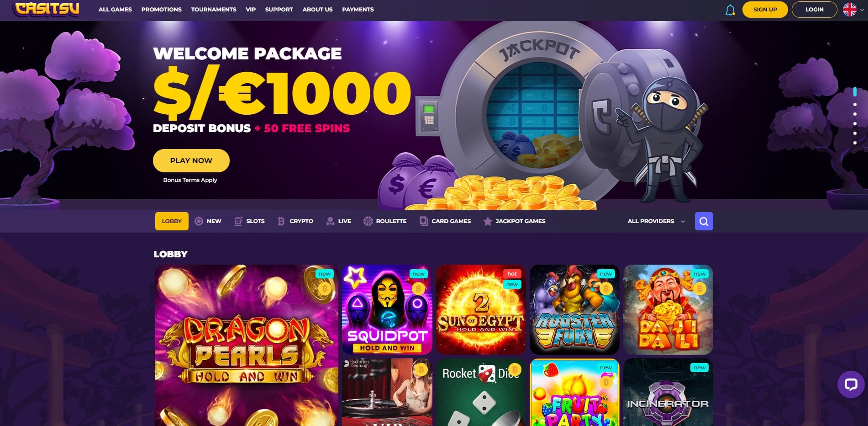Open the Promotions menu item
Image resolution: width=868 pixels, height=426 pixels.
(x=161, y=10)
